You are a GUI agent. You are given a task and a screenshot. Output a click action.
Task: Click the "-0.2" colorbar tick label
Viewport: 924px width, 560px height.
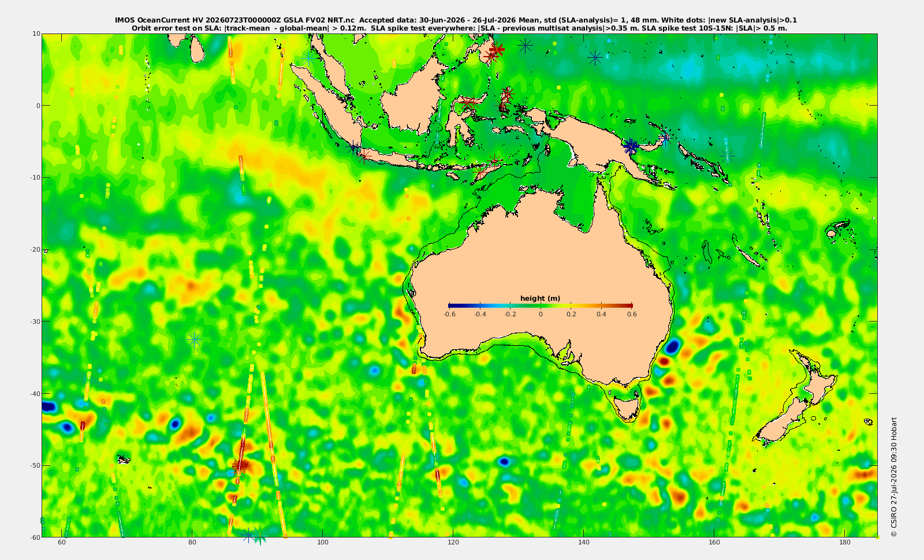pos(511,314)
